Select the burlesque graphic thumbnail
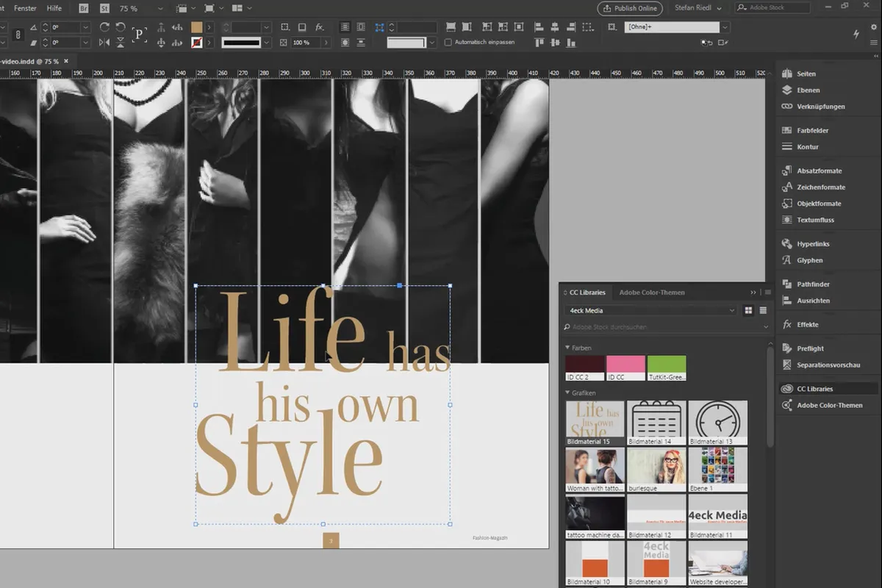 (x=656, y=470)
